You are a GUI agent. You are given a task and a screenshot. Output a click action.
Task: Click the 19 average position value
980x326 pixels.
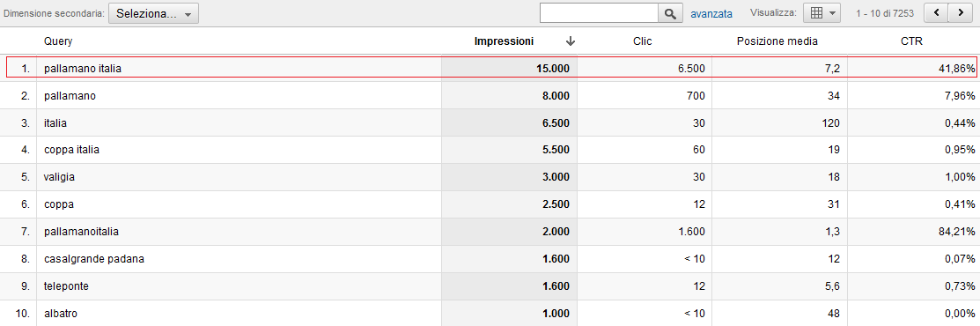(835, 150)
